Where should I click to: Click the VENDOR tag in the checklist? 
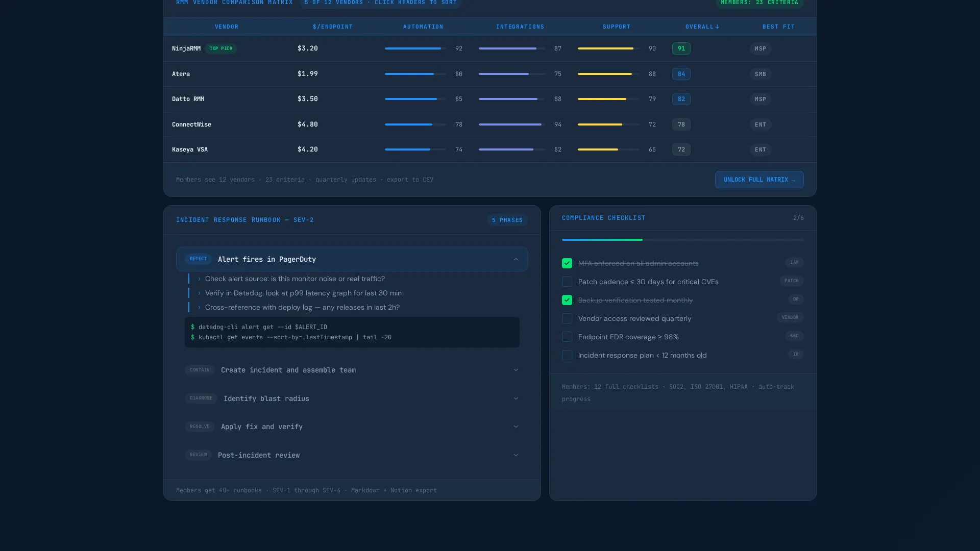point(790,317)
